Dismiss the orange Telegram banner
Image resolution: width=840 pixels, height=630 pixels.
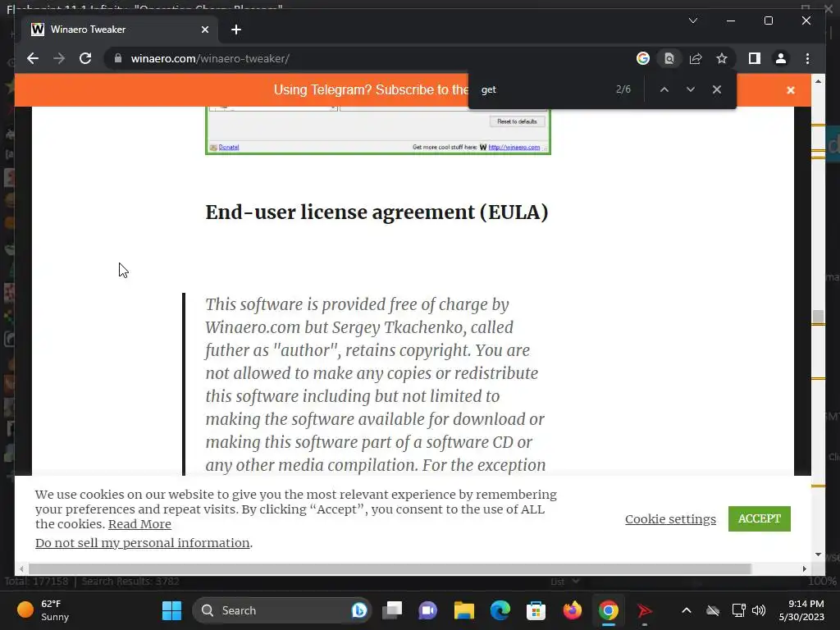pyautogui.click(x=791, y=90)
